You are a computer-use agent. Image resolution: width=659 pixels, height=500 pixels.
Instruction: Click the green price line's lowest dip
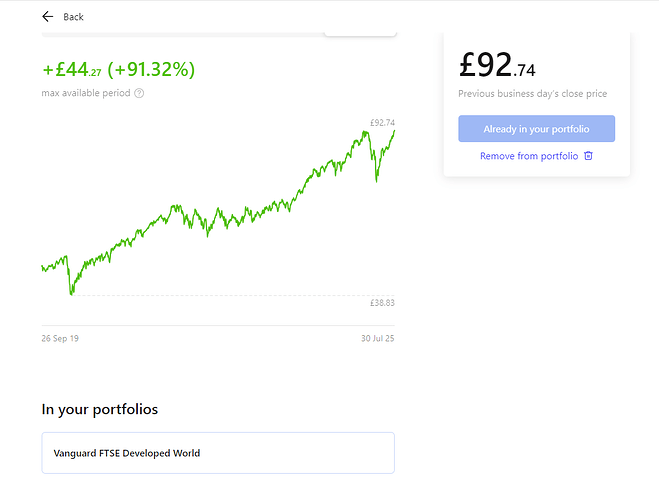71,294
